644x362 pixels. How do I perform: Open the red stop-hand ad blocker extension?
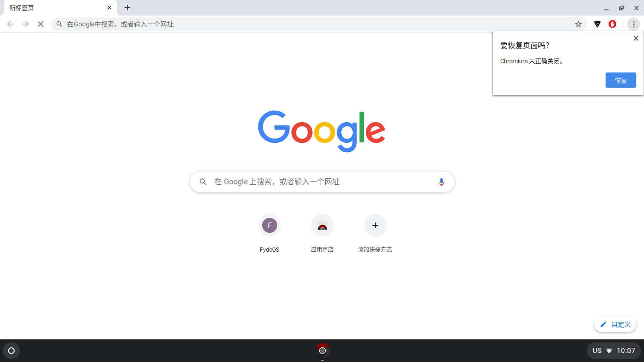click(x=612, y=24)
